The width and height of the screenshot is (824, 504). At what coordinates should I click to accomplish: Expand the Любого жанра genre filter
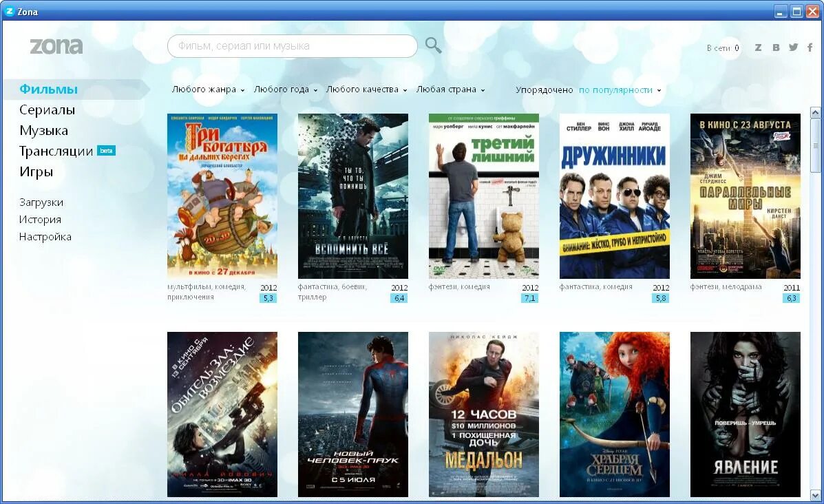tap(208, 90)
